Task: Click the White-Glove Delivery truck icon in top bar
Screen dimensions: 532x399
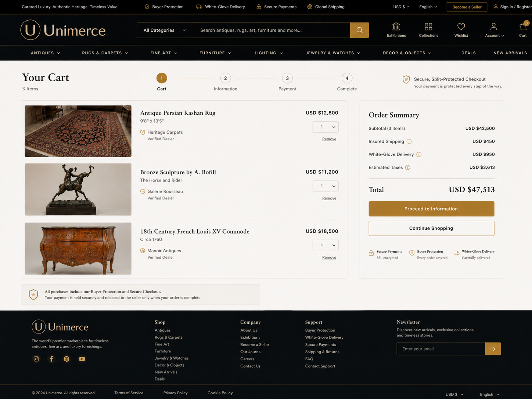Action: pos(199,7)
